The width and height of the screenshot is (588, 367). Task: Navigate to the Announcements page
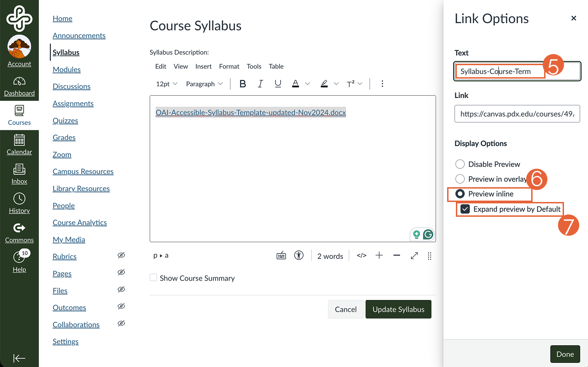[x=79, y=35]
